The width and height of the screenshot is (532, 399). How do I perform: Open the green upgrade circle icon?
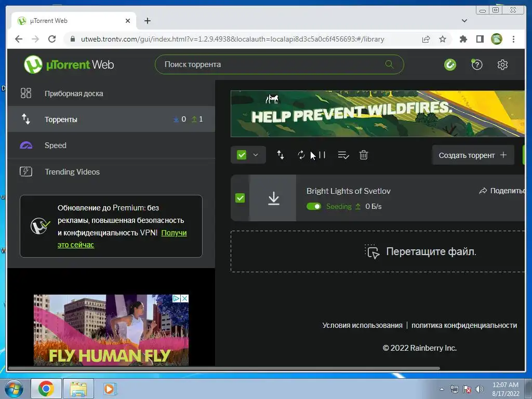pyautogui.click(x=450, y=64)
